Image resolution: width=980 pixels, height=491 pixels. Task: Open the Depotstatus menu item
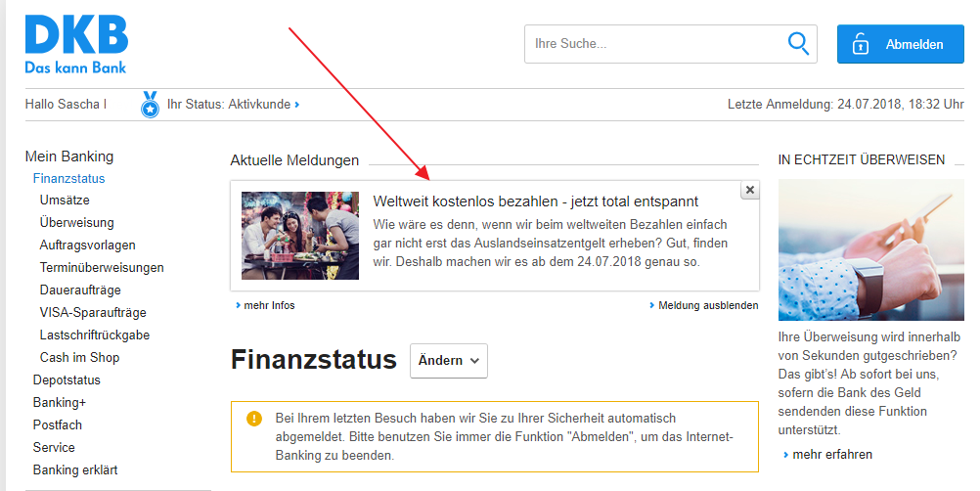click(x=67, y=379)
